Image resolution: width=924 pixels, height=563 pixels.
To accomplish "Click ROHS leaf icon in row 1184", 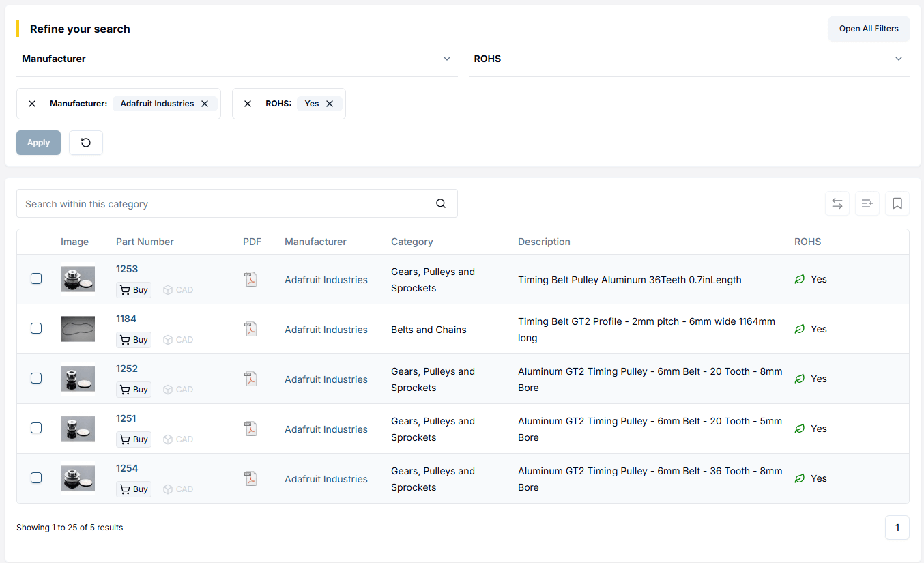I will [800, 329].
